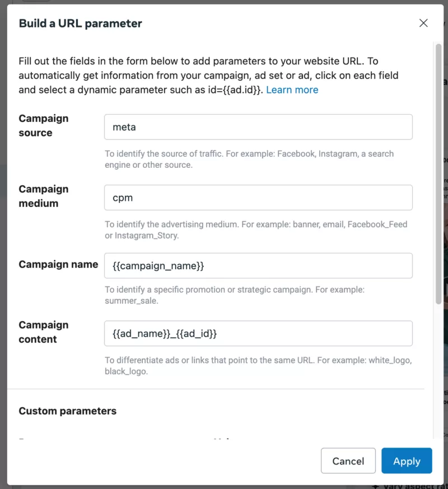The width and height of the screenshot is (448, 489).
Task: Click the summer_sale example helper text
Action: click(x=235, y=295)
